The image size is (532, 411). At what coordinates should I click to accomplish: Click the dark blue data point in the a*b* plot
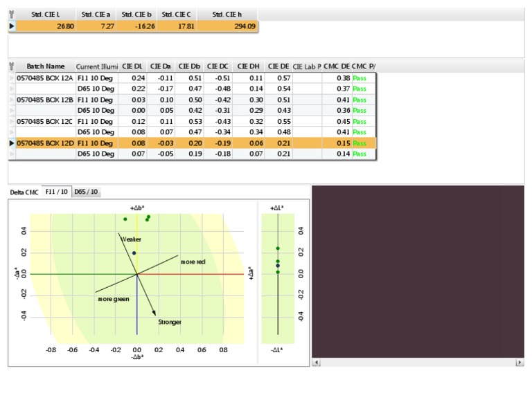(x=134, y=253)
